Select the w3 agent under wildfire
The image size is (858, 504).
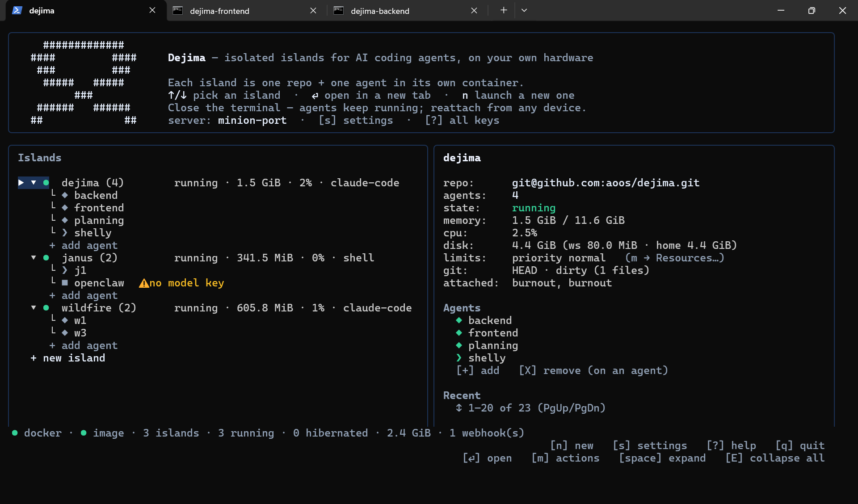click(x=80, y=333)
